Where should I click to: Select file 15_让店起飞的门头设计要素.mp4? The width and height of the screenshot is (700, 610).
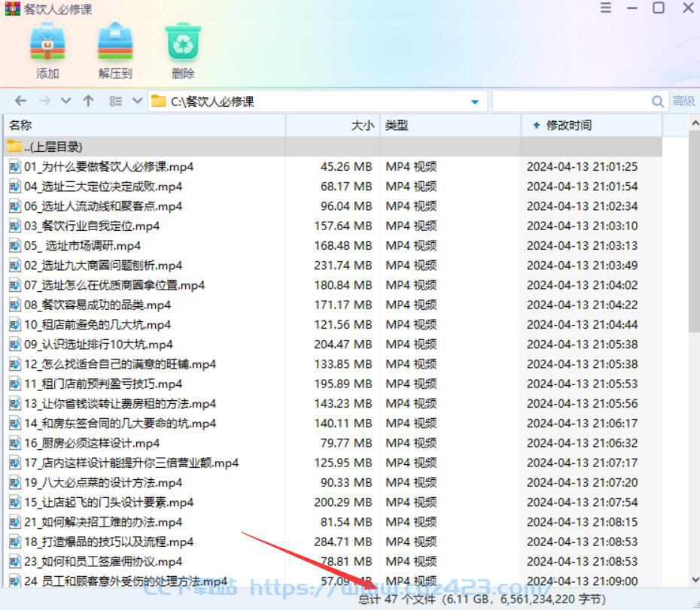pyautogui.click(x=333, y=502)
